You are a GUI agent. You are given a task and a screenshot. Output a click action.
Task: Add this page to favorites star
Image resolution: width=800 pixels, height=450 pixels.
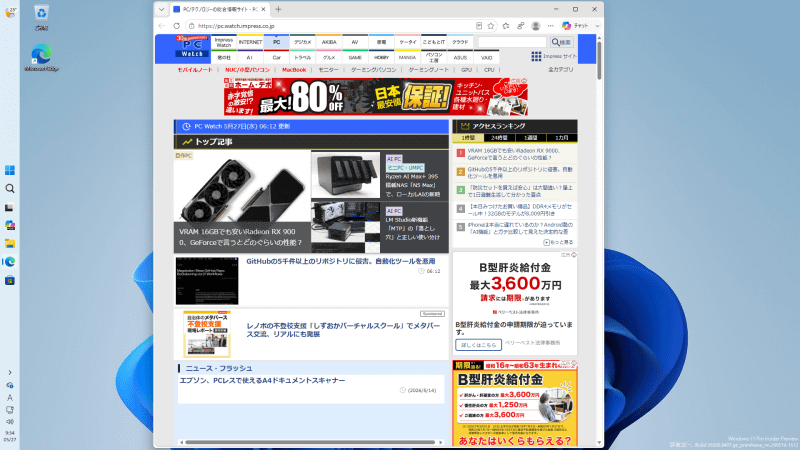[491, 26]
